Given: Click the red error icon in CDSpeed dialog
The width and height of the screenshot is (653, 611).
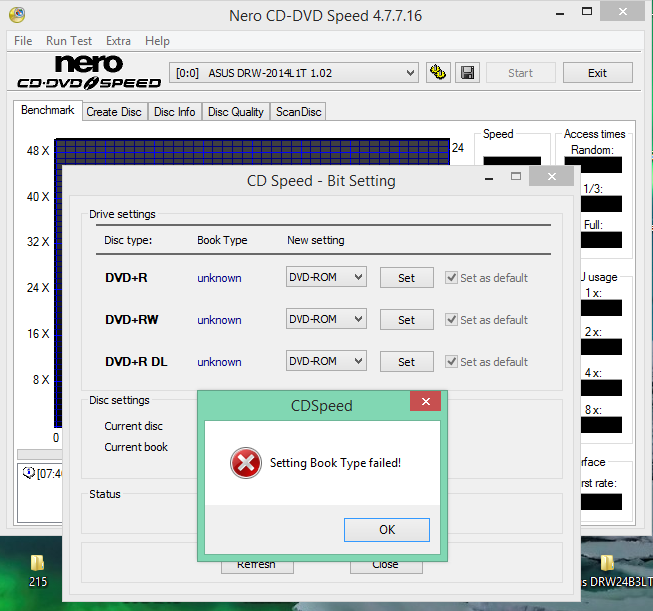Looking at the screenshot, I should pos(246,463).
